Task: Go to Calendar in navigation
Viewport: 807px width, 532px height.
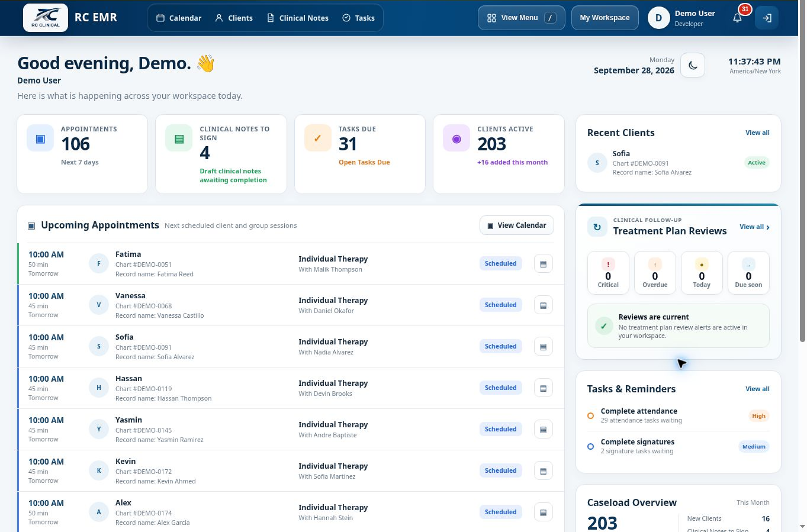Action: pos(179,18)
